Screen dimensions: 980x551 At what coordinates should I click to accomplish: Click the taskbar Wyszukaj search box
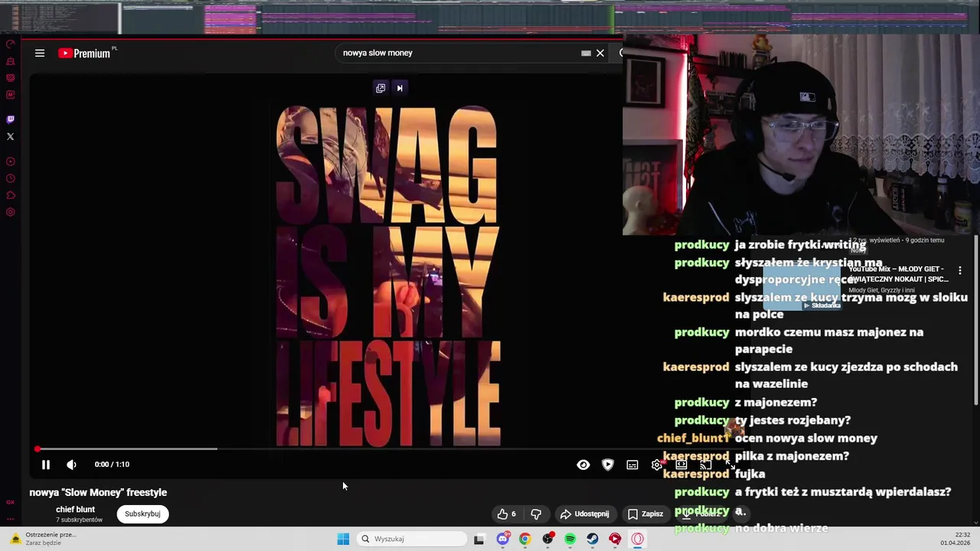coord(413,539)
